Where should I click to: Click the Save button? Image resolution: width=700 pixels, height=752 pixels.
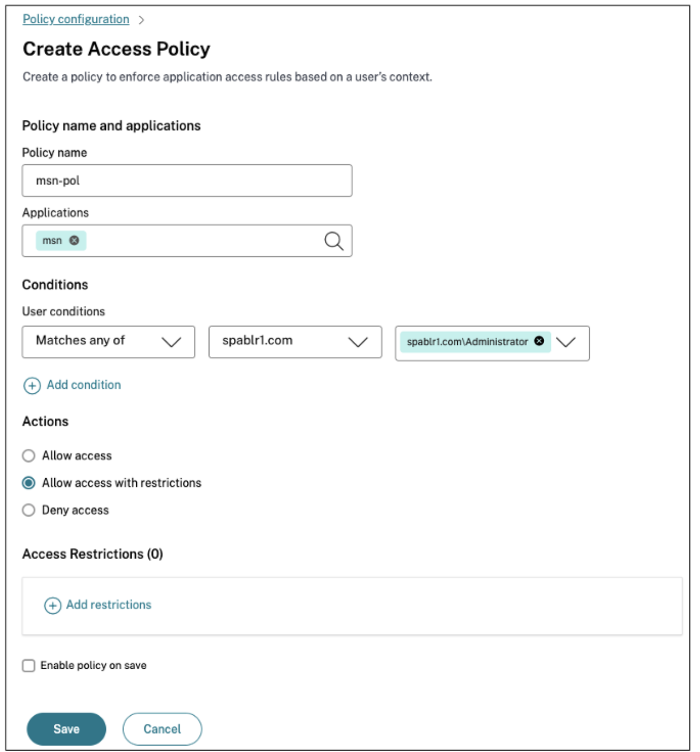[x=66, y=728]
